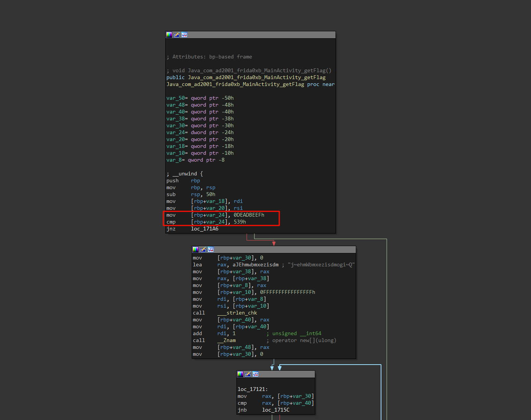Collapse the strlen_chk block using its group icon
This screenshot has height=420, width=531.
211,250
